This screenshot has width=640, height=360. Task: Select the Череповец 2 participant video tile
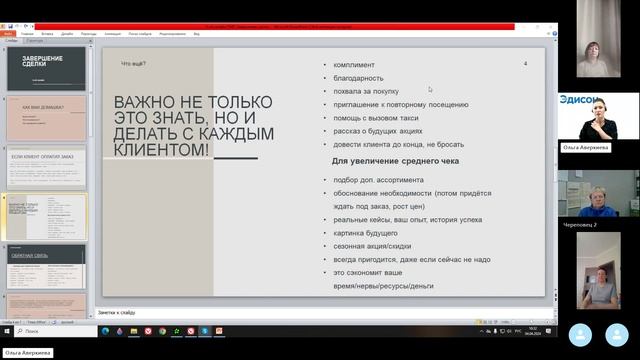pos(599,193)
